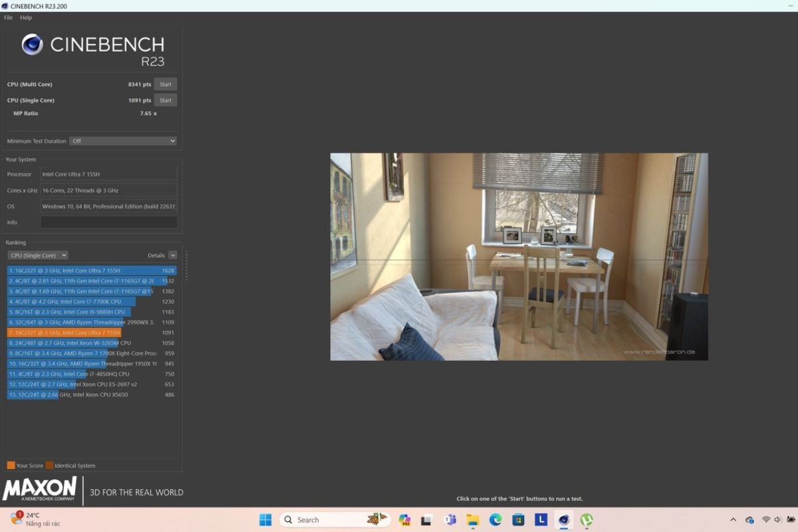
Task: Start the CPU Multi Core benchmark
Action: point(165,84)
